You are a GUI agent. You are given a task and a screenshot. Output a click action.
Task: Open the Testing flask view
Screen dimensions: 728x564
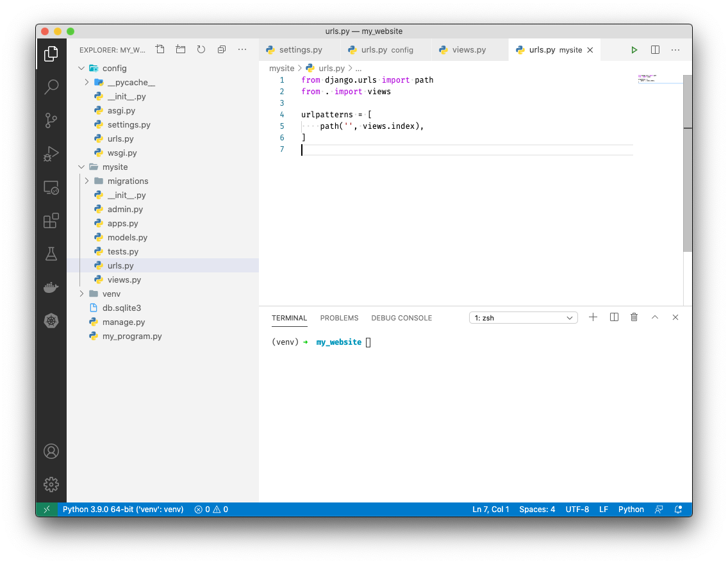coord(51,254)
